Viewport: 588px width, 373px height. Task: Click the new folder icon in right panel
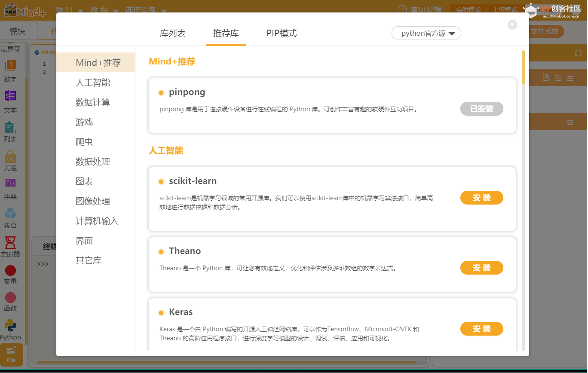pos(558,78)
